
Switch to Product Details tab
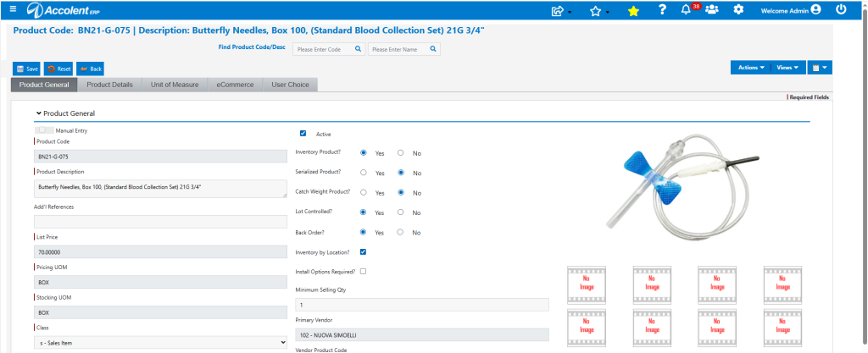pos(109,85)
